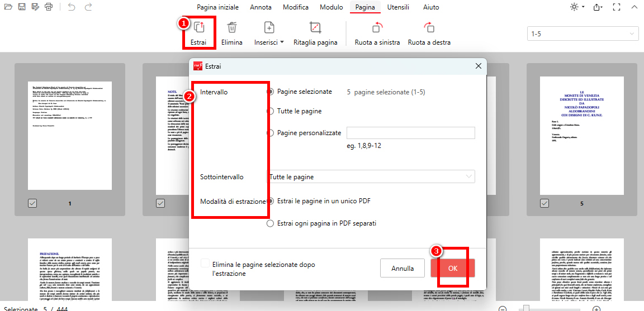Click the Sottointervallo label
The image size is (644, 311).
point(222,177)
